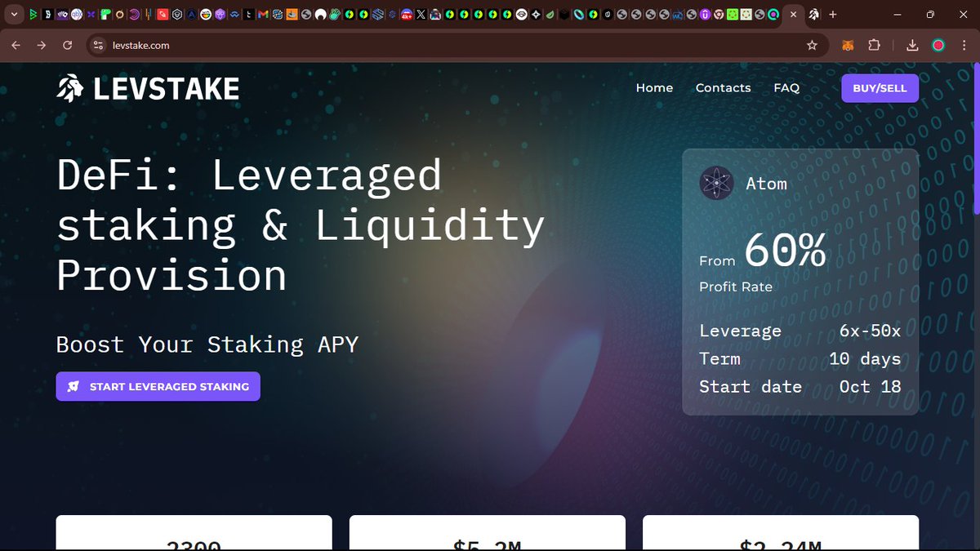Open the Contacts page link
Screen dimensions: 980x551
[x=723, y=88]
